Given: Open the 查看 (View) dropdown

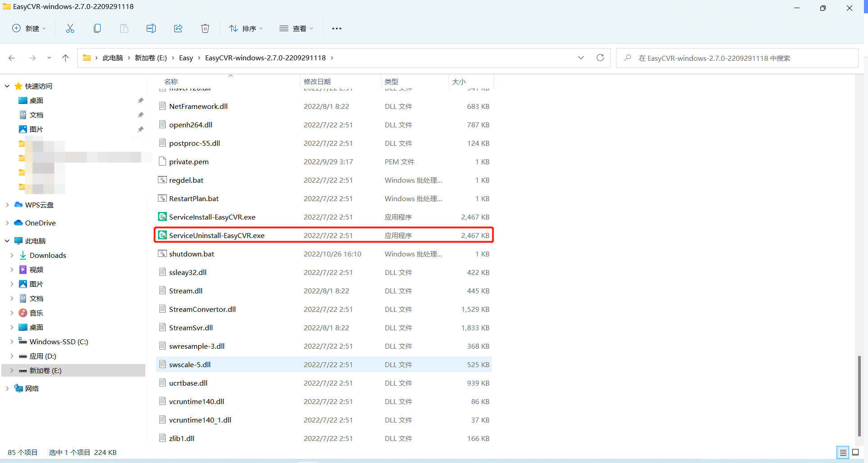Looking at the screenshot, I should (296, 28).
